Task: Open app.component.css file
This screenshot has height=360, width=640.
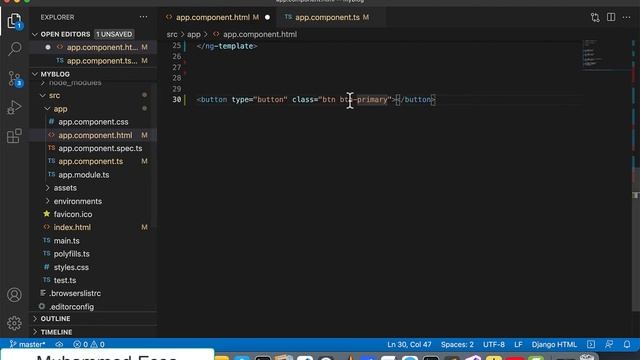Action: click(x=93, y=122)
